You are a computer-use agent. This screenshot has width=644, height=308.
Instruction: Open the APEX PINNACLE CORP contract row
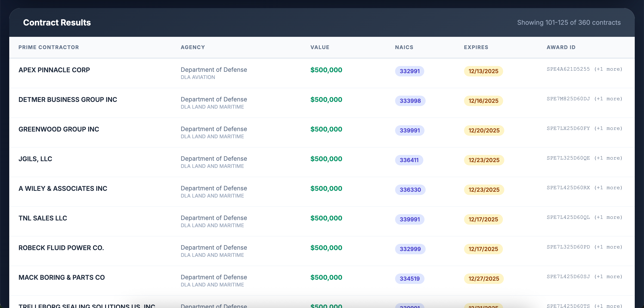tap(54, 70)
